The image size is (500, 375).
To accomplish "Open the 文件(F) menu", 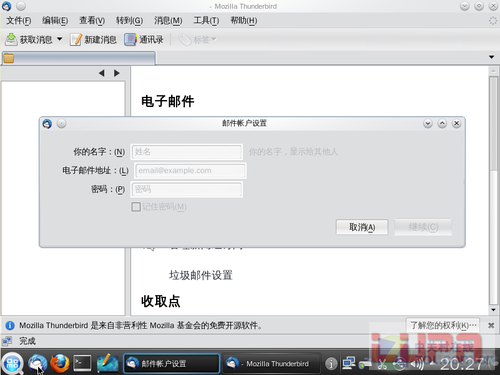I will pos(19,21).
